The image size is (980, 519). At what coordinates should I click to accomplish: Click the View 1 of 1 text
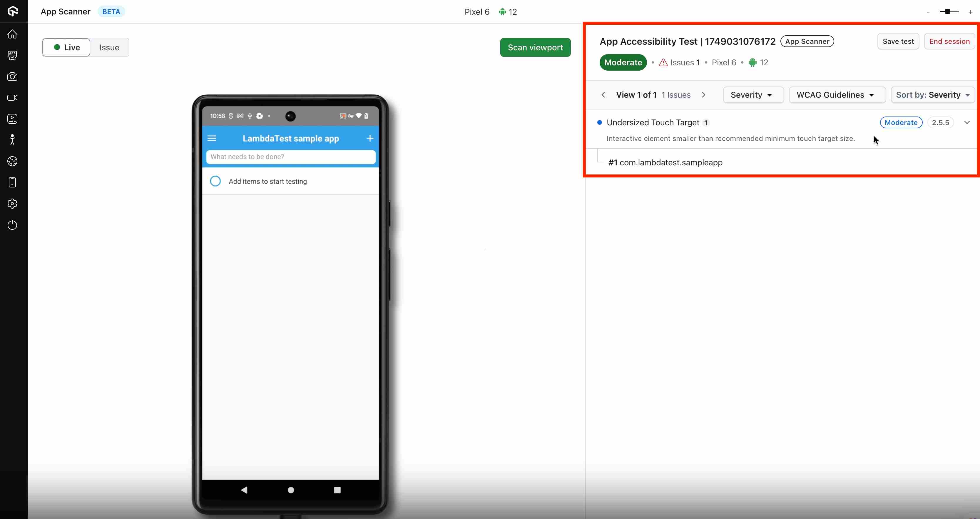coord(636,95)
